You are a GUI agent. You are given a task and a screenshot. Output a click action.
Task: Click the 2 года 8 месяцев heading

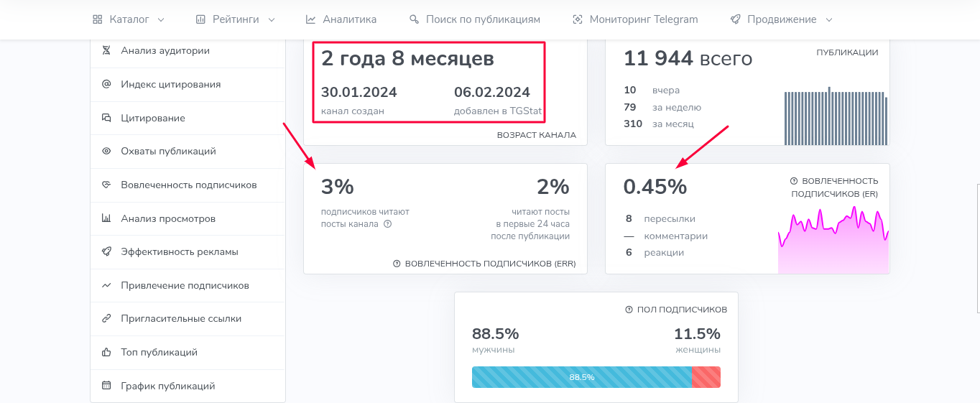pyautogui.click(x=407, y=58)
